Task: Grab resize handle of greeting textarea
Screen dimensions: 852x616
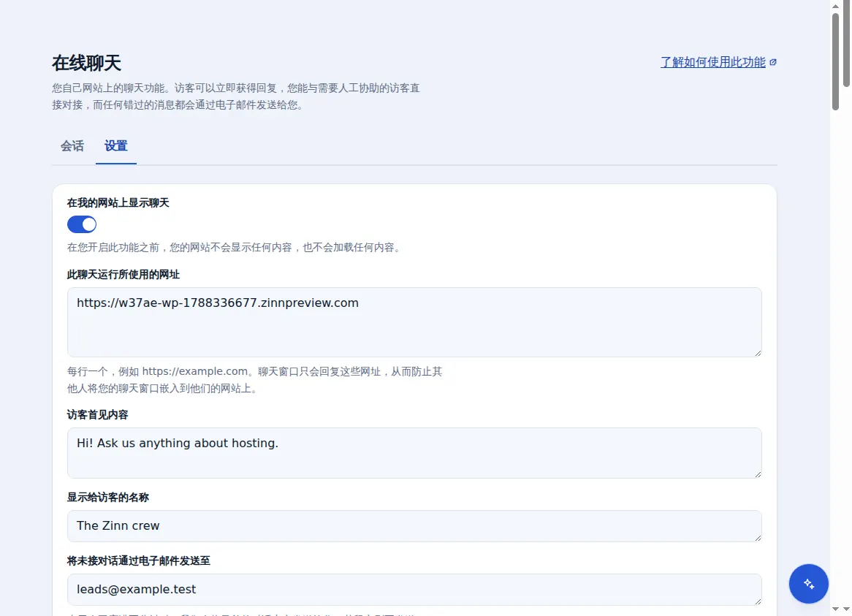Action: [x=758, y=474]
